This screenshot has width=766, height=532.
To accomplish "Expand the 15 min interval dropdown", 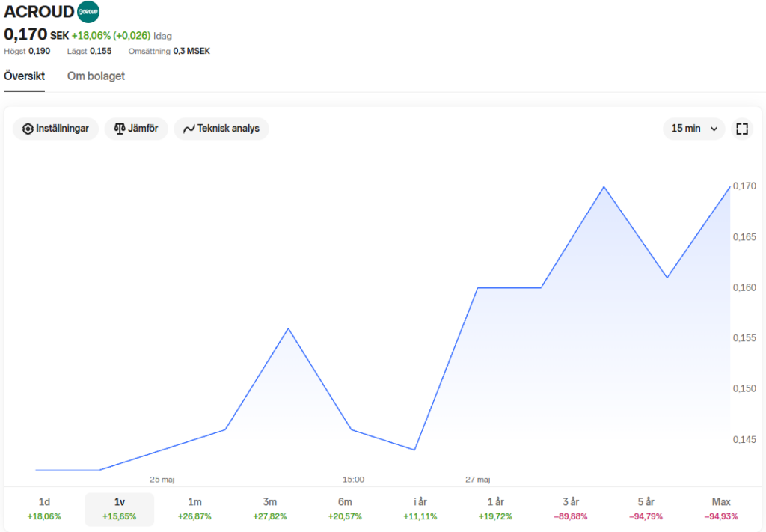I will pos(694,129).
